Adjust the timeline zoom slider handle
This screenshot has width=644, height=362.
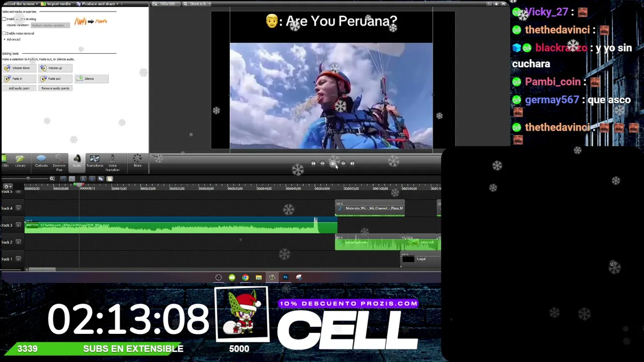[28, 178]
